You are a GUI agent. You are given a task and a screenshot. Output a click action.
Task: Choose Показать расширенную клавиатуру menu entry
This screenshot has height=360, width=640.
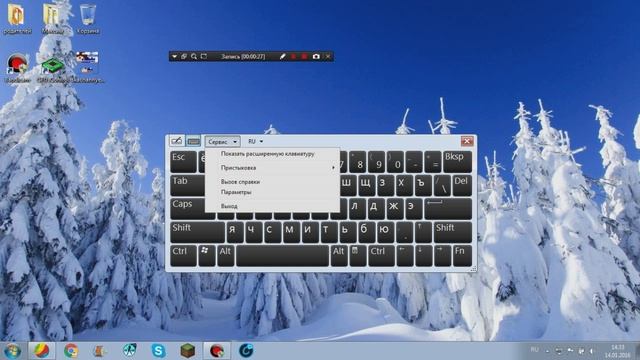(x=267, y=154)
